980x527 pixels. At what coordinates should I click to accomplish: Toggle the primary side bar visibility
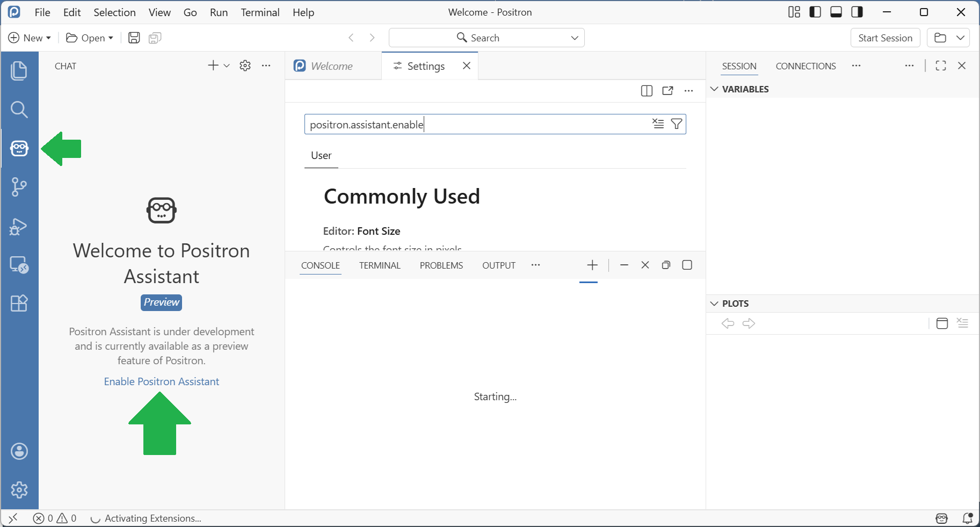coord(815,12)
